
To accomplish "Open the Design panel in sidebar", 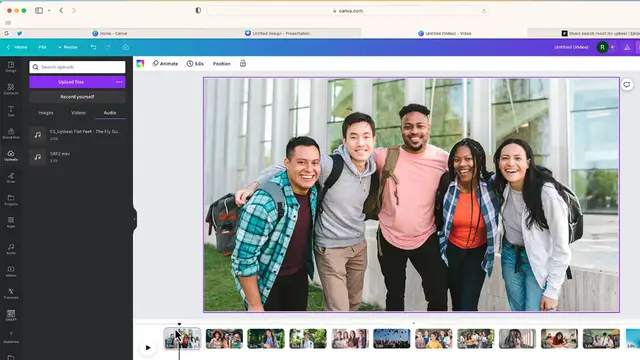I will [11, 67].
